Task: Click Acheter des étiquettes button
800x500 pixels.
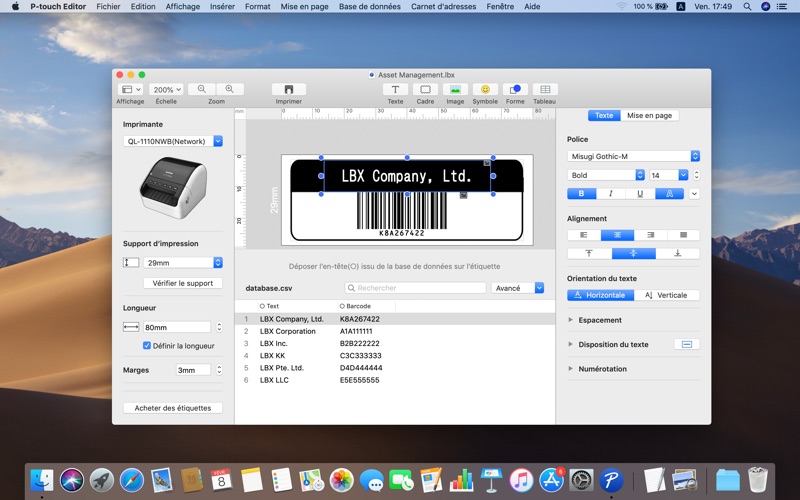Action: click(172, 408)
